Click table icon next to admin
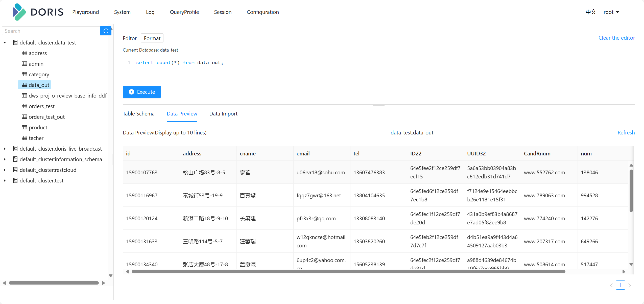Image resolution: width=644 pixels, height=304 pixels. [24, 64]
